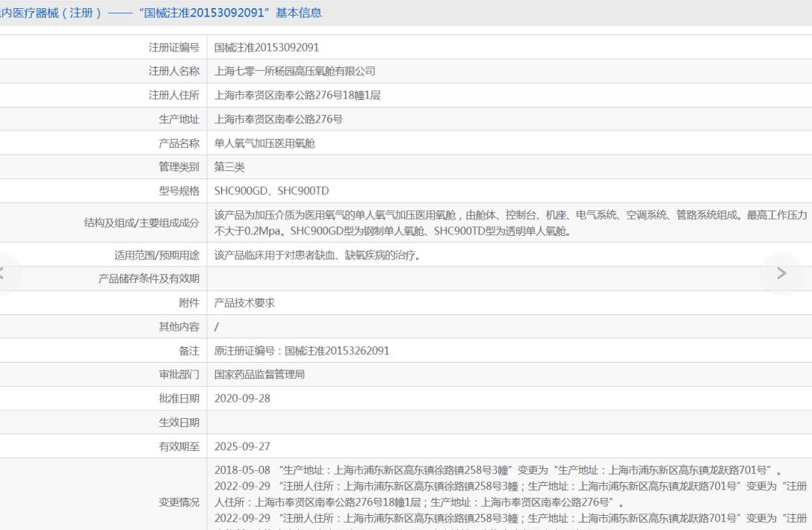Click the label 批准日期
Image resolution: width=812 pixels, height=530 pixels.
coord(179,399)
